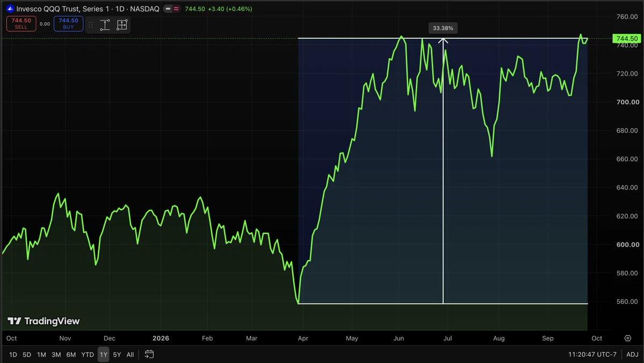This screenshot has height=363, width=644.
Task: Switch to the 5D time range
Action: point(27,354)
